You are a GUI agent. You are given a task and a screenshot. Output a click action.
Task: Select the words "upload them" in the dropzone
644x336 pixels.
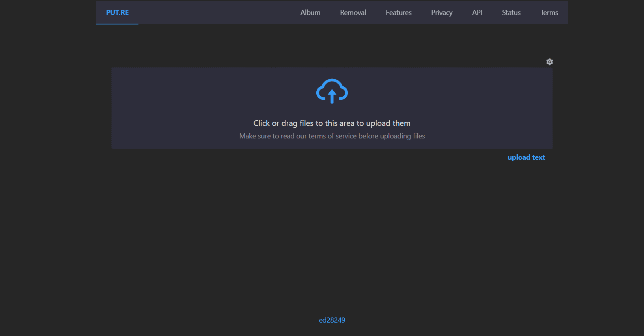pos(388,123)
